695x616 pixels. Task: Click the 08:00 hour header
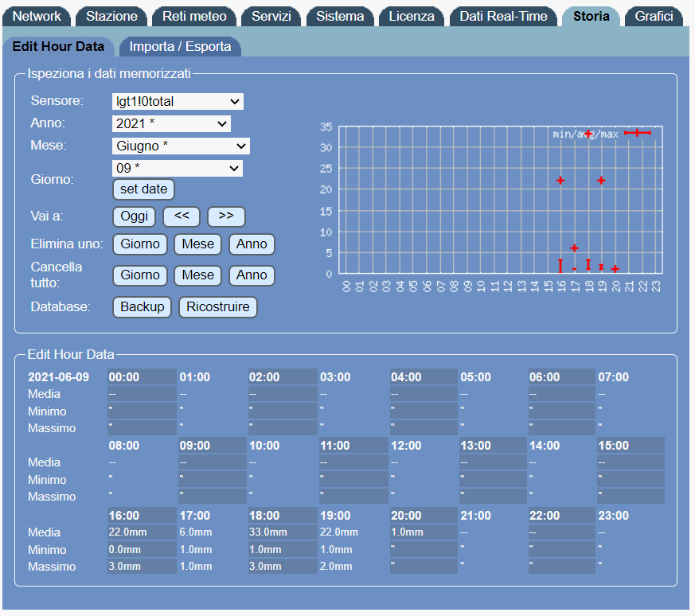point(124,446)
